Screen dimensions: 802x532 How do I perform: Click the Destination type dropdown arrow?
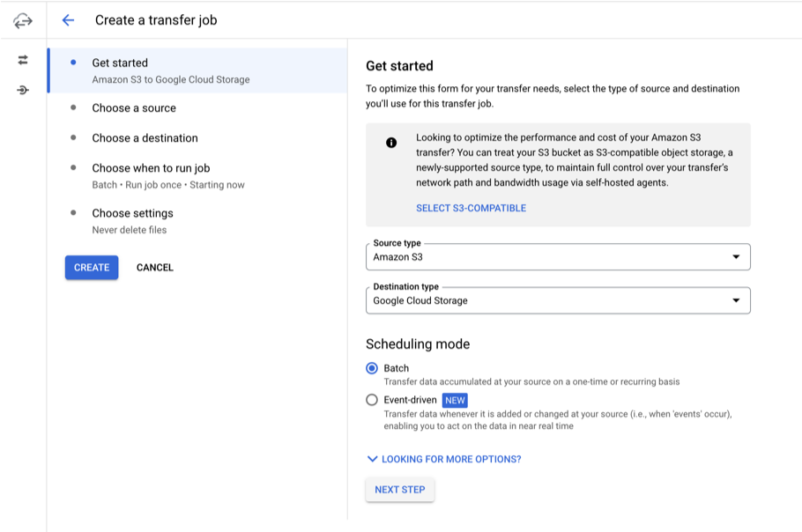(736, 300)
